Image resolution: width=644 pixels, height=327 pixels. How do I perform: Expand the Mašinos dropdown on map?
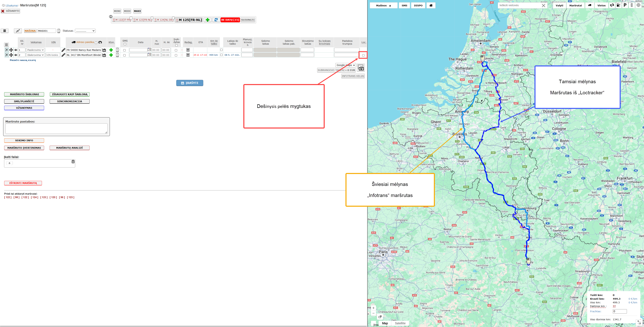pyautogui.click(x=384, y=6)
